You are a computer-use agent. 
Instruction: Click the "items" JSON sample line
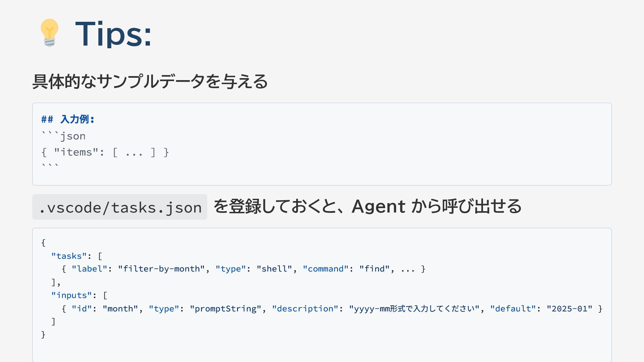coord(105,152)
